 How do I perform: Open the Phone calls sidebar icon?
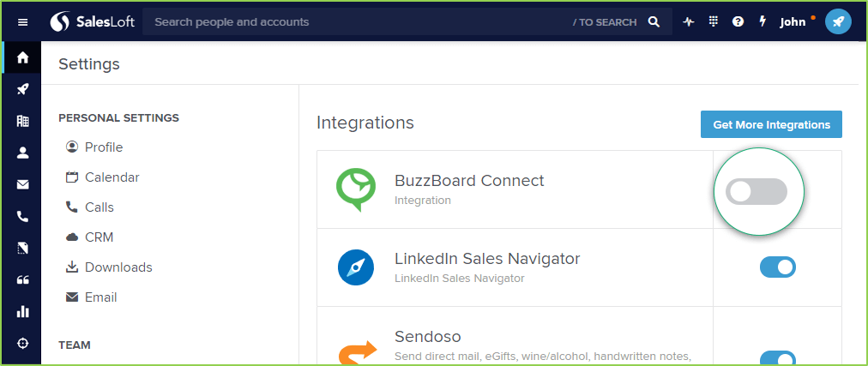click(22, 217)
